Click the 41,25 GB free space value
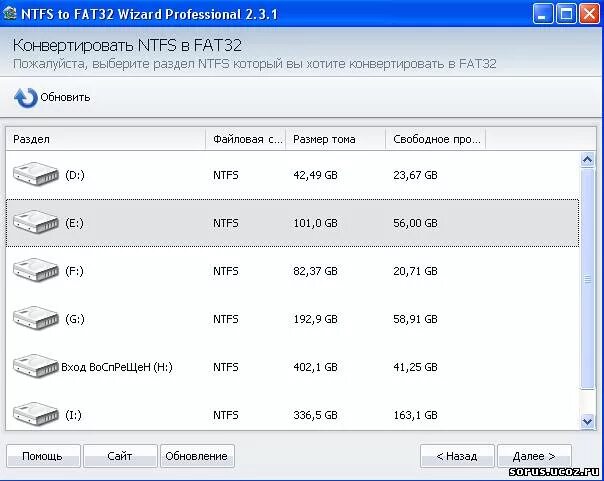Screen dimensions: 604x481 tap(415, 367)
